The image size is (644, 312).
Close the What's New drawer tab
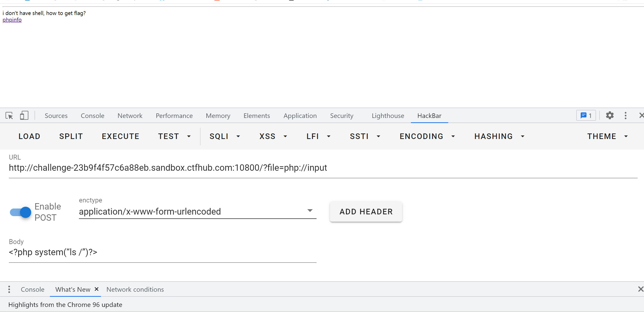(96, 289)
